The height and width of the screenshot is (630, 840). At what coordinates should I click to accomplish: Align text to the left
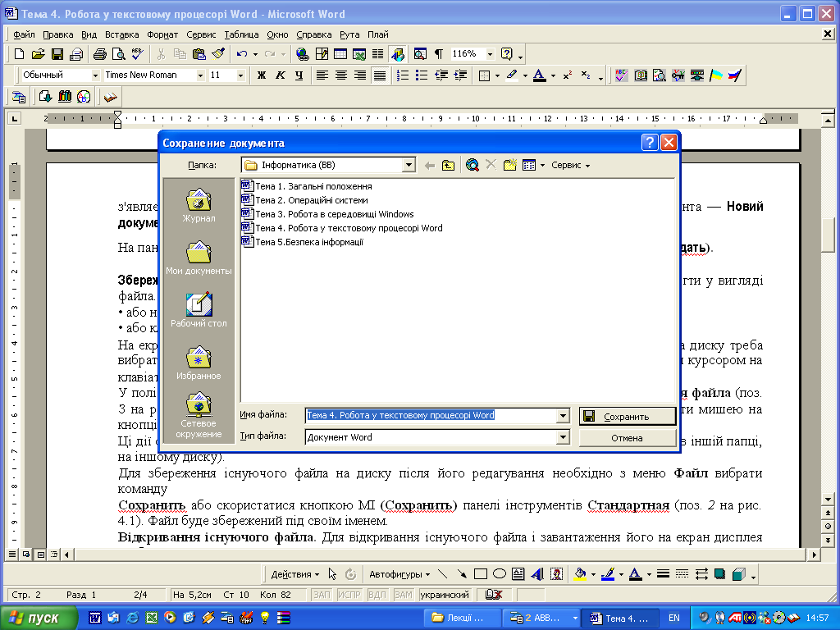[x=322, y=75]
